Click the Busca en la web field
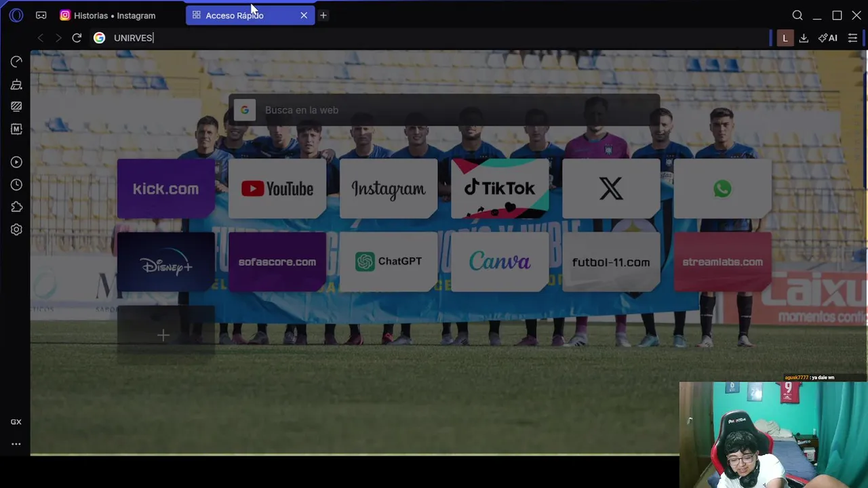This screenshot has width=868, height=488. pos(444,110)
